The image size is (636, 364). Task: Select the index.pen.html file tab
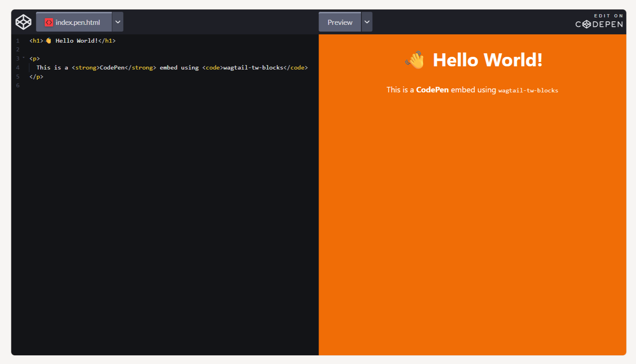tap(74, 22)
